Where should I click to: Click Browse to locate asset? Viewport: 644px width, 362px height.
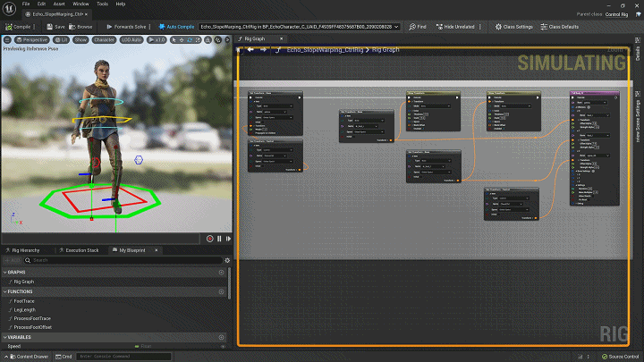82,27
